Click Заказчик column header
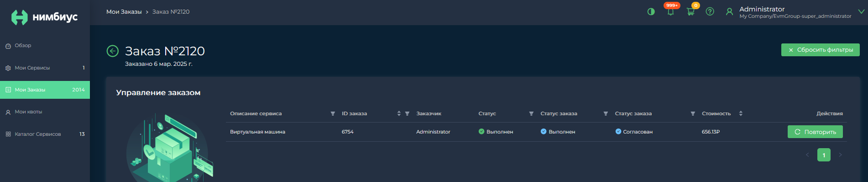The height and width of the screenshot is (182, 868). [x=429, y=113]
